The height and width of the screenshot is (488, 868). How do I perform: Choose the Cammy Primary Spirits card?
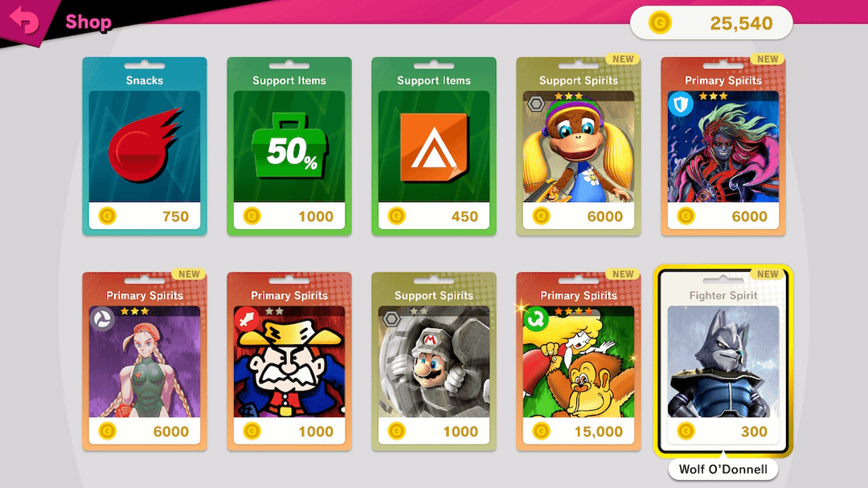click(x=145, y=361)
